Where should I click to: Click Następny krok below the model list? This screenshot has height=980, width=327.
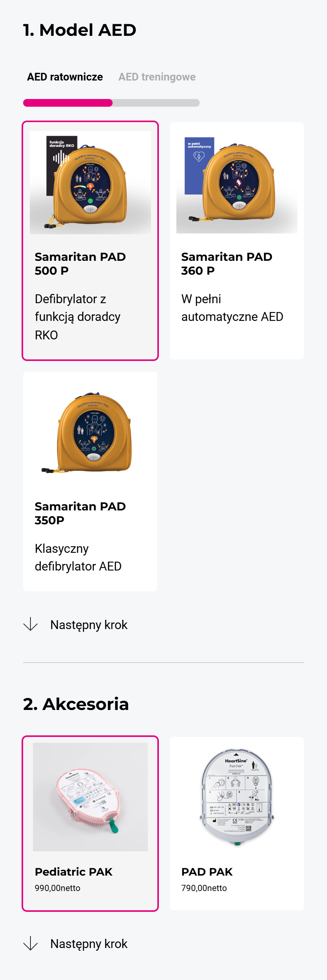(89, 625)
